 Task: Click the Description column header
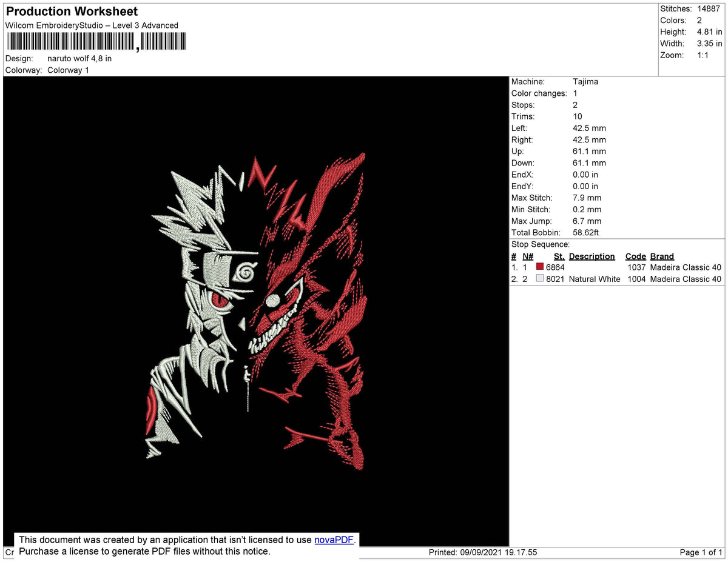pyautogui.click(x=591, y=256)
